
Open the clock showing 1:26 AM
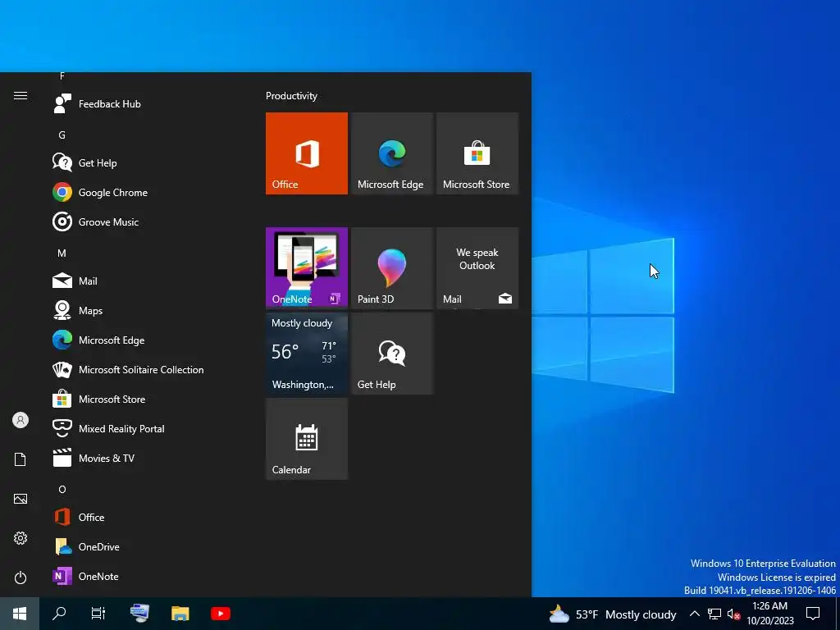point(770,614)
